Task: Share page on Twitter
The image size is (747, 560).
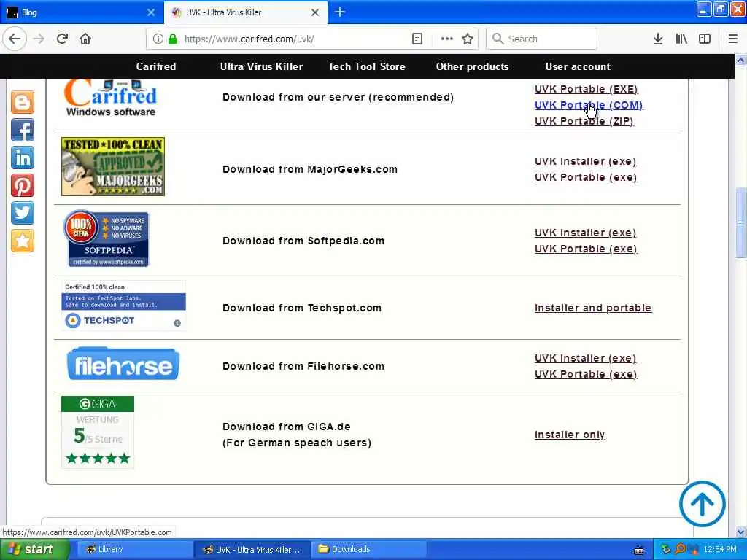Action: coord(23,213)
